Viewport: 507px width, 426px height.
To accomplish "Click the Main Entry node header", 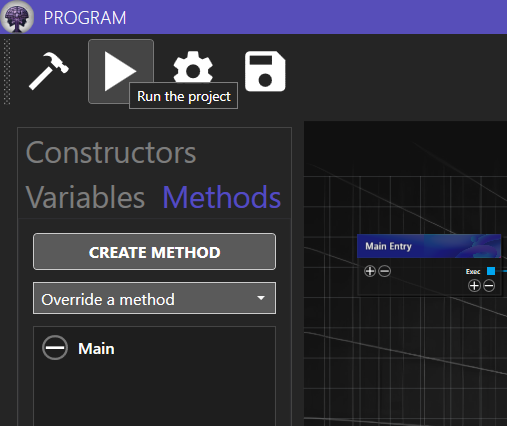I will [x=429, y=246].
